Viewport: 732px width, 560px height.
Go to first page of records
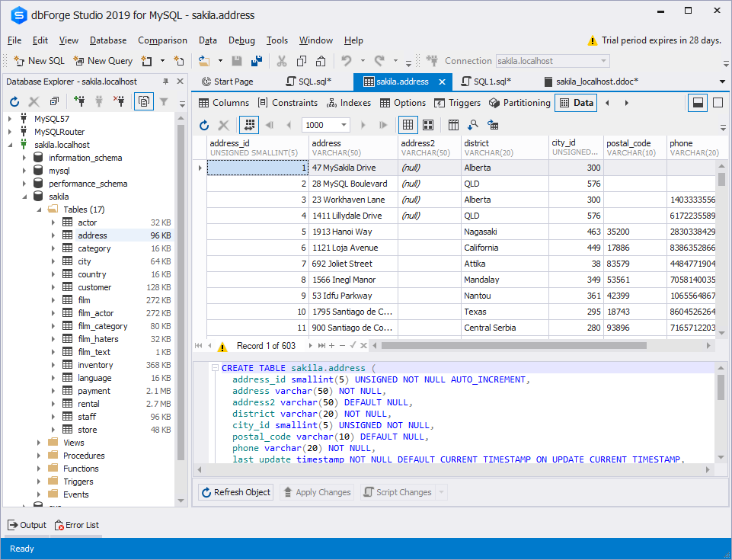270,125
